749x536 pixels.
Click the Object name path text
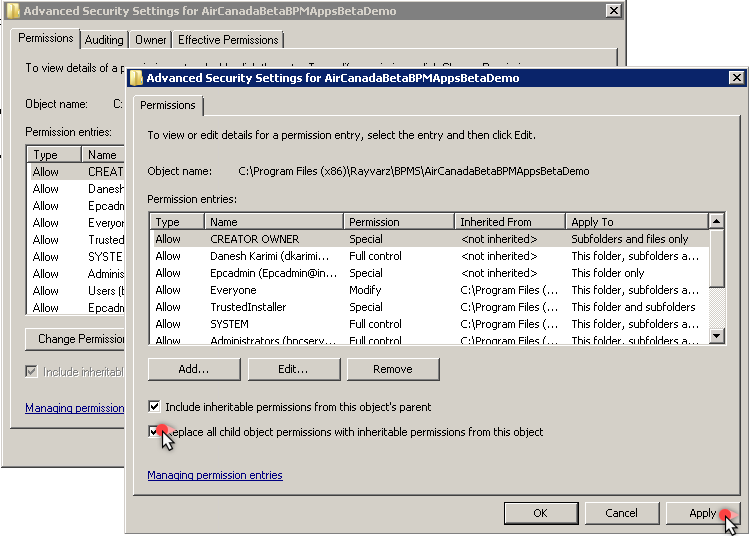[x=414, y=172]
